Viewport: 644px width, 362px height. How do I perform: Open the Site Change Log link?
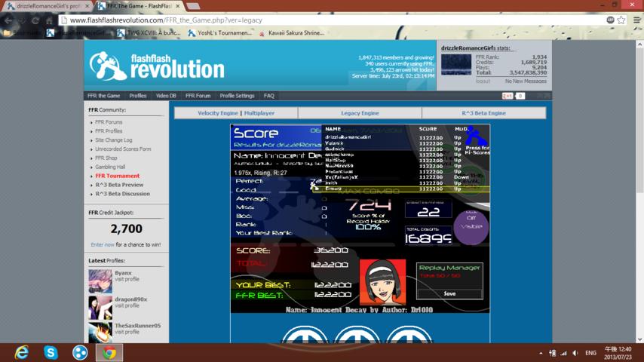114,140
